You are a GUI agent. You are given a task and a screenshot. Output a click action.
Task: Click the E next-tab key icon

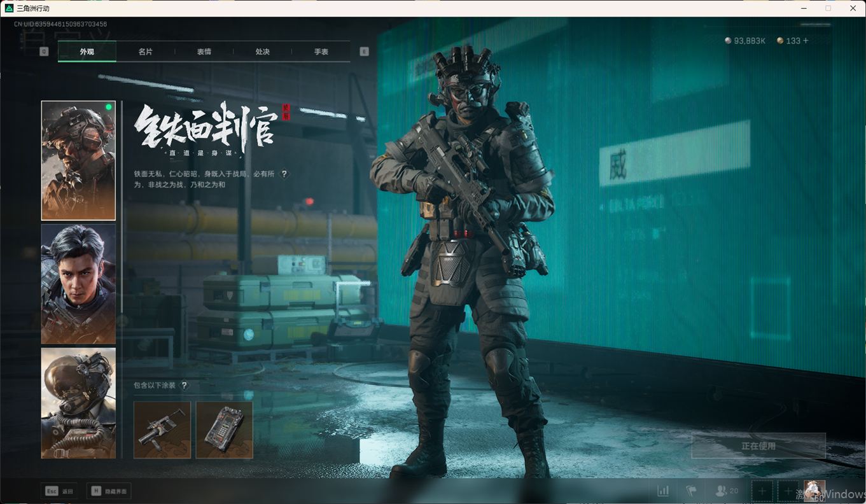pyautogui.click(x=364, y=52)
